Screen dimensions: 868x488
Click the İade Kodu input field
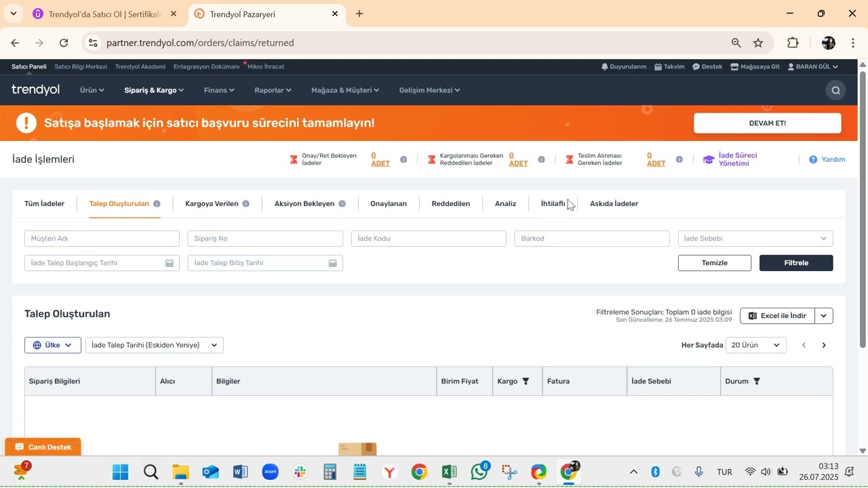coord(429,239)
